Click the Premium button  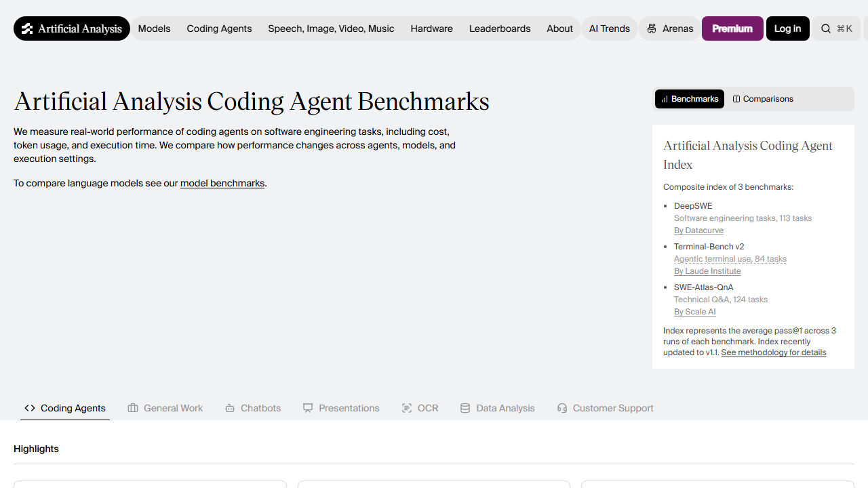point(732,28)
